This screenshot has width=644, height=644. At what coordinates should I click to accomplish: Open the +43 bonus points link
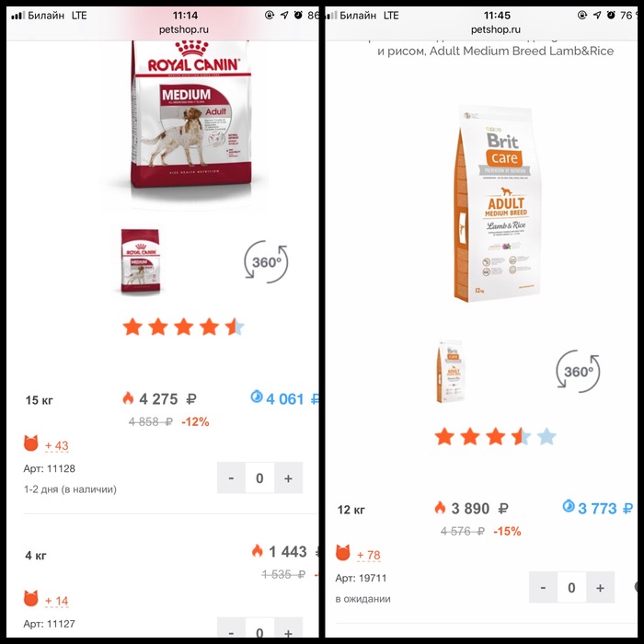click(57, 445)
